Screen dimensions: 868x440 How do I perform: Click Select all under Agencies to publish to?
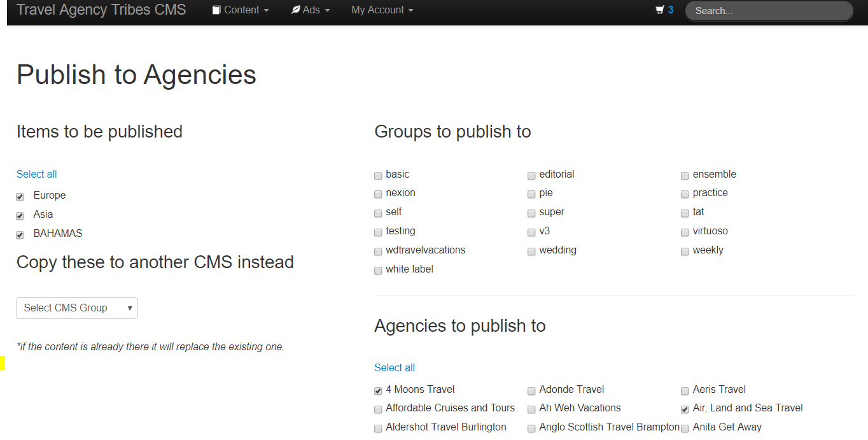[395, 367]
